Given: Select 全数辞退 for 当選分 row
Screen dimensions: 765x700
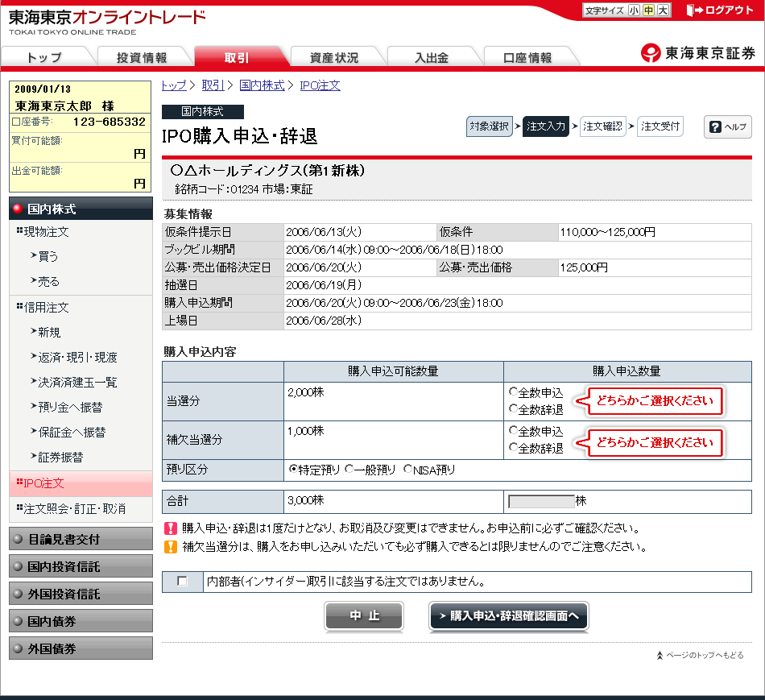Looking at the screenshot, I should [513, 408].
